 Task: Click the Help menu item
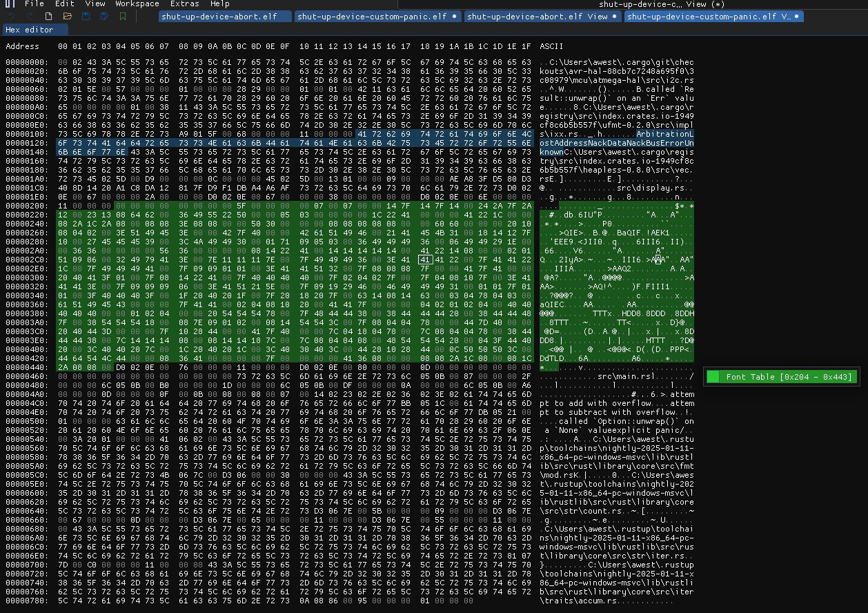220,4
